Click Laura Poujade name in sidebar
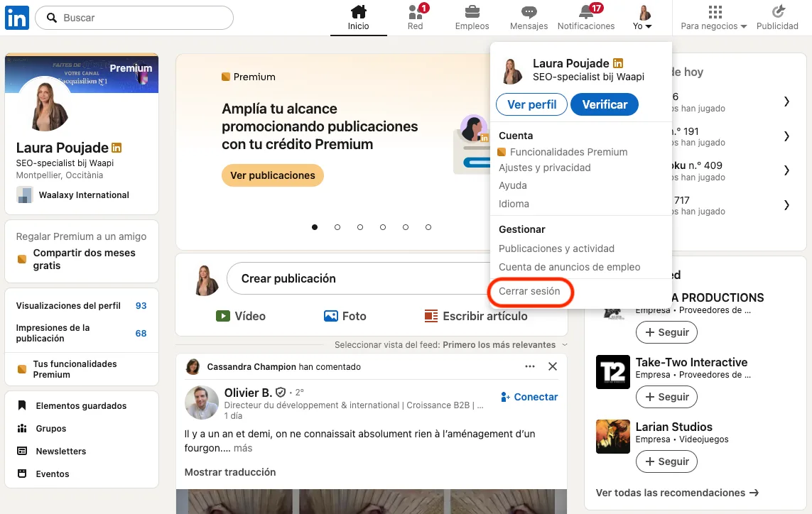This screenshot has width=812, height=514. (x=62, y=148)
